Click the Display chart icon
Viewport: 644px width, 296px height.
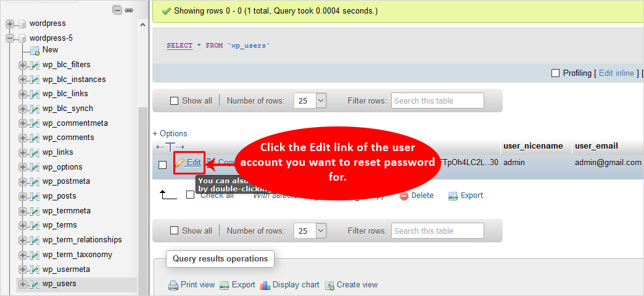(265, 285)
